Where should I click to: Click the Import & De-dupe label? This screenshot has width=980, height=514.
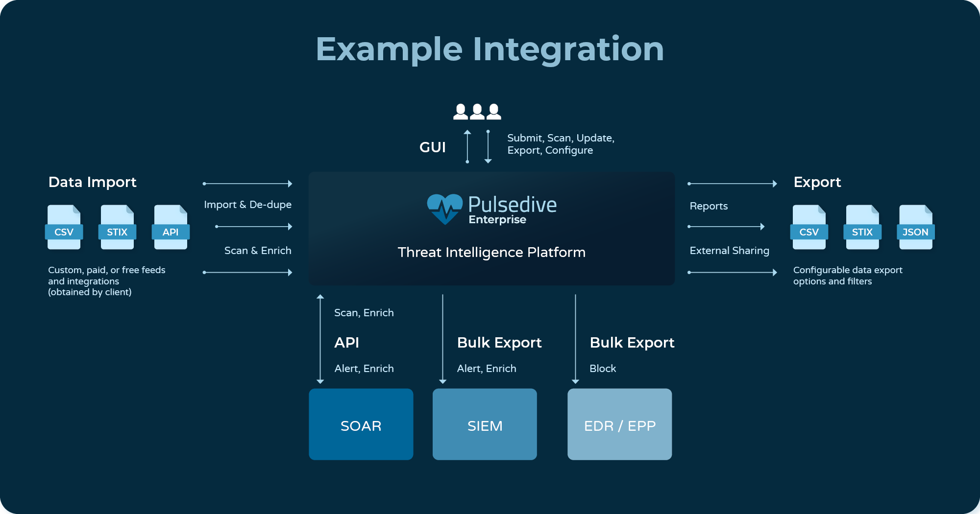coord(247,205)
